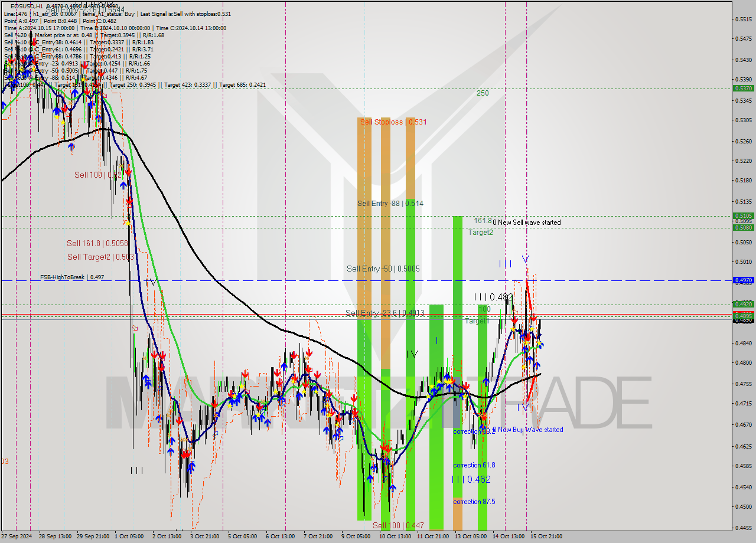
Task: Click the '3 Oct 21:00' time label
Action: click(x=204, y=537)
